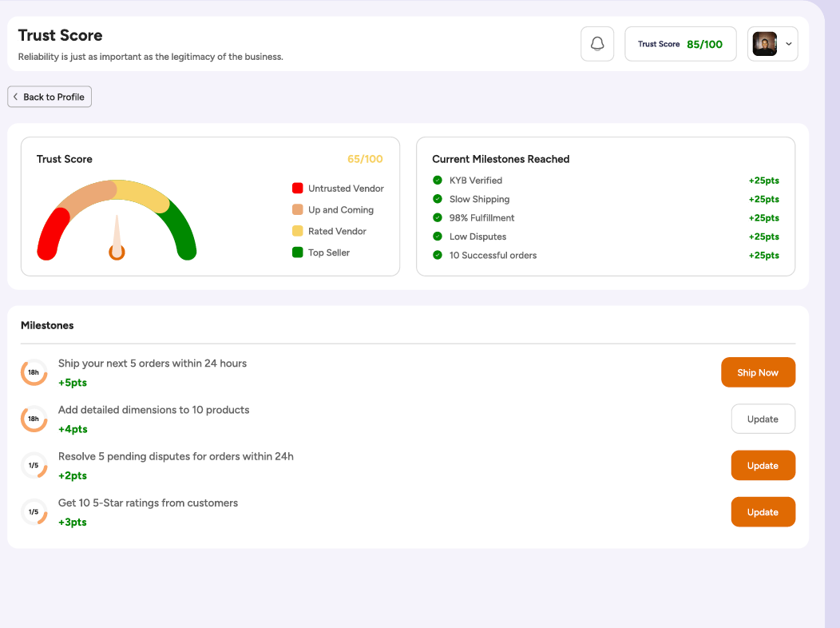Image resolution: width=840 pixels, height=628 pixels.
Task: Click the yellow Rated Vendor legend swatch
Action: (298, 231)
